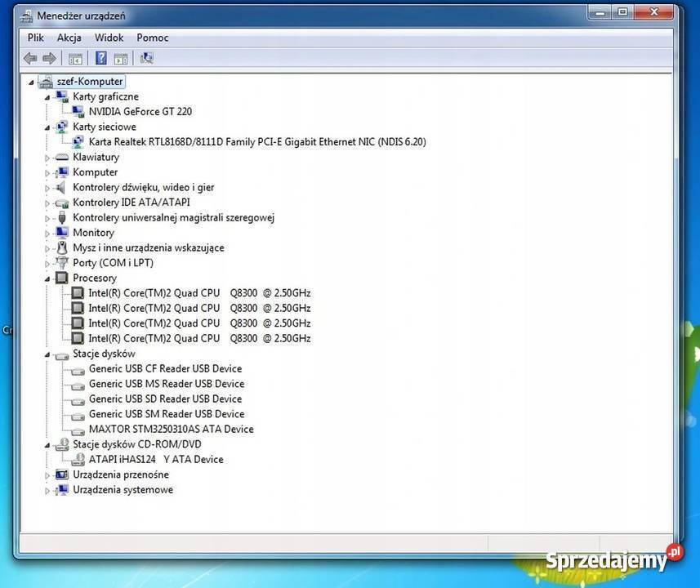Expand the Klawiatury category

click(x=47, y=158)
